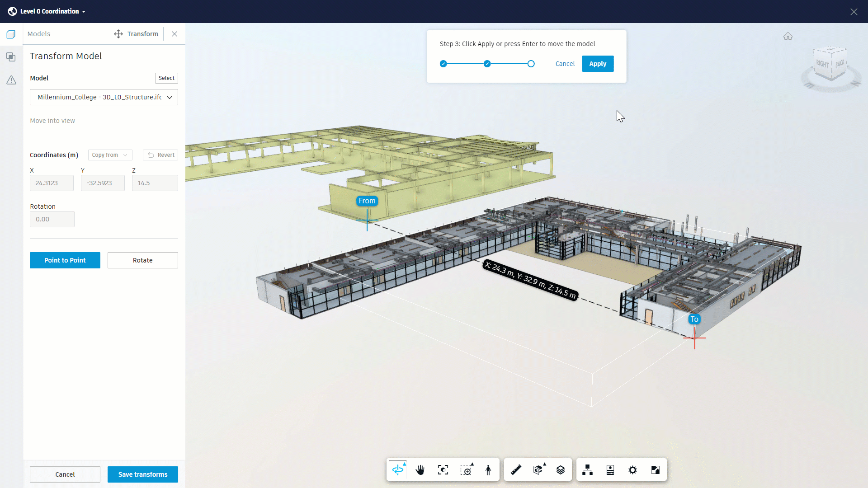868x488 pixels.
Task: Open viewer Settings gear
Action: coord(632,470)
